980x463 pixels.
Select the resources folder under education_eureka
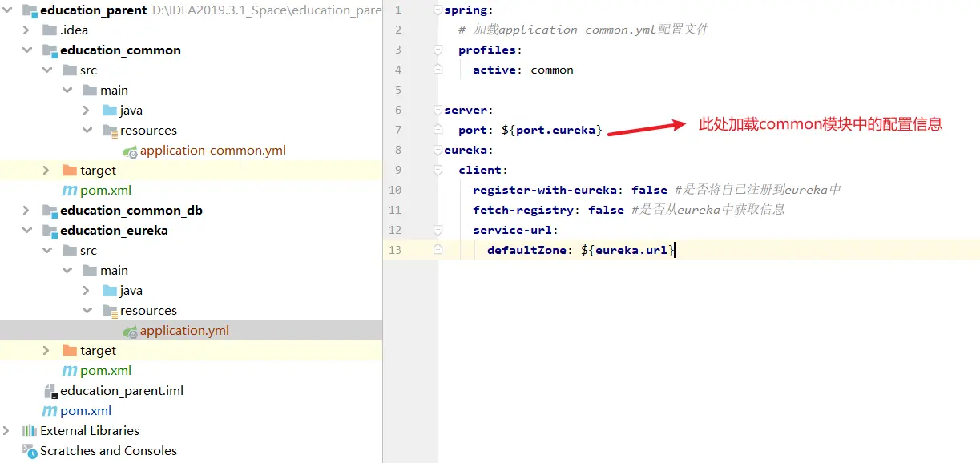pos(149,310)
